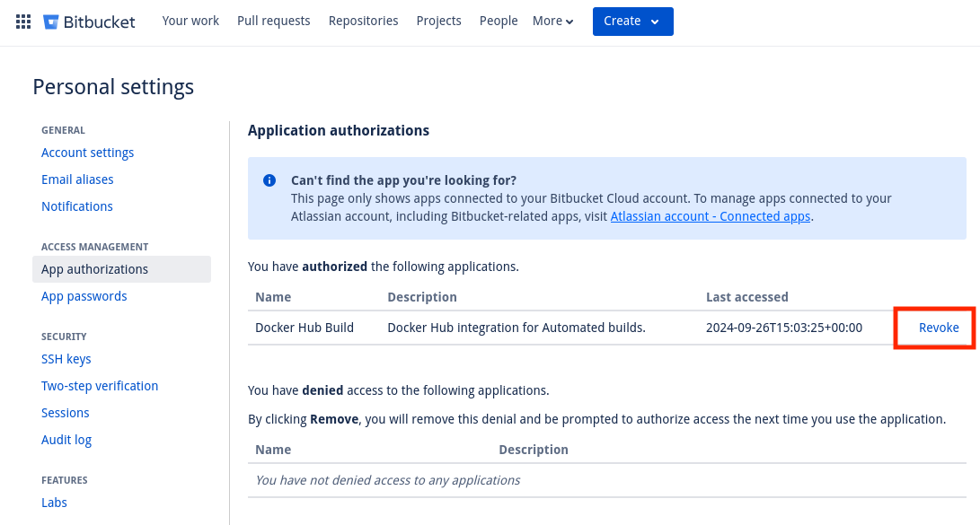Go to Account settings
Screen dimensions: 980x525
[x=87, y=152]
